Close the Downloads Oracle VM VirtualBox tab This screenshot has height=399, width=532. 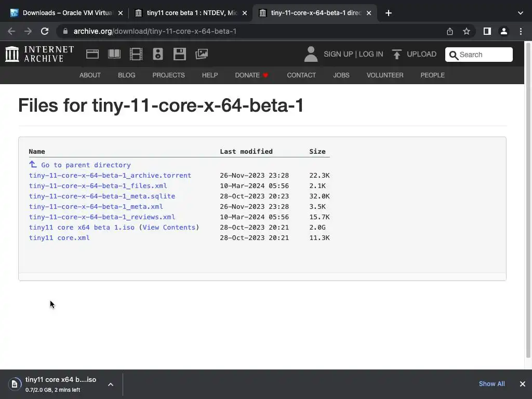tap(121, 13)
